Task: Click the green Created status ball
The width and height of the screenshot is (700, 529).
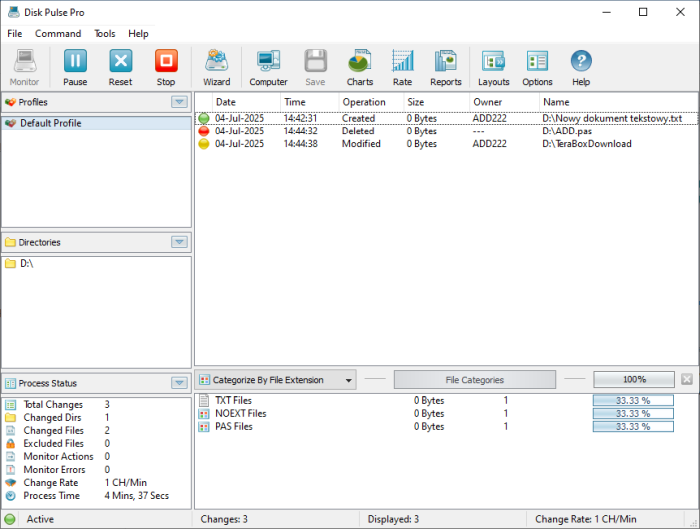Action: pyautogui.click(x=204, y=118)
